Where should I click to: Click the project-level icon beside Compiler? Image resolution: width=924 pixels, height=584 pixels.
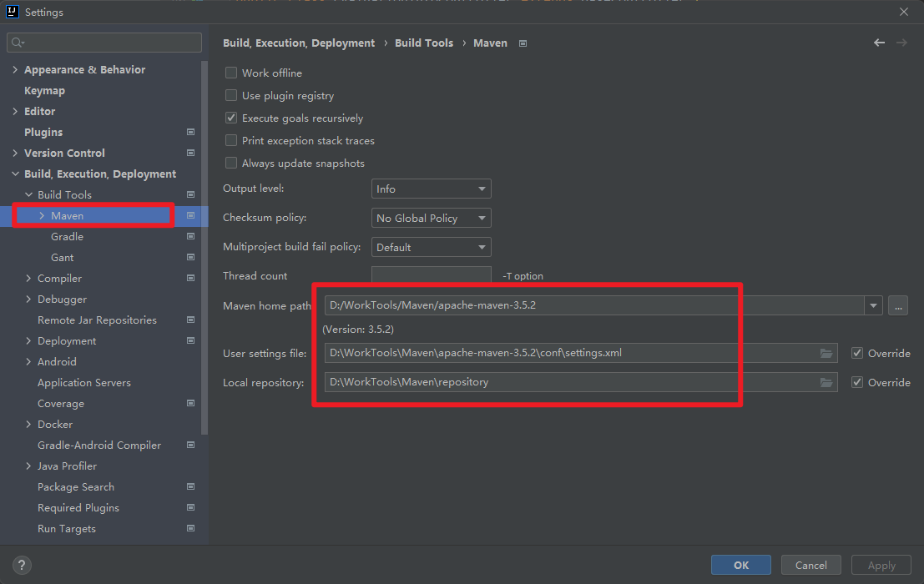pyautogui.click(x=190, y=278)
